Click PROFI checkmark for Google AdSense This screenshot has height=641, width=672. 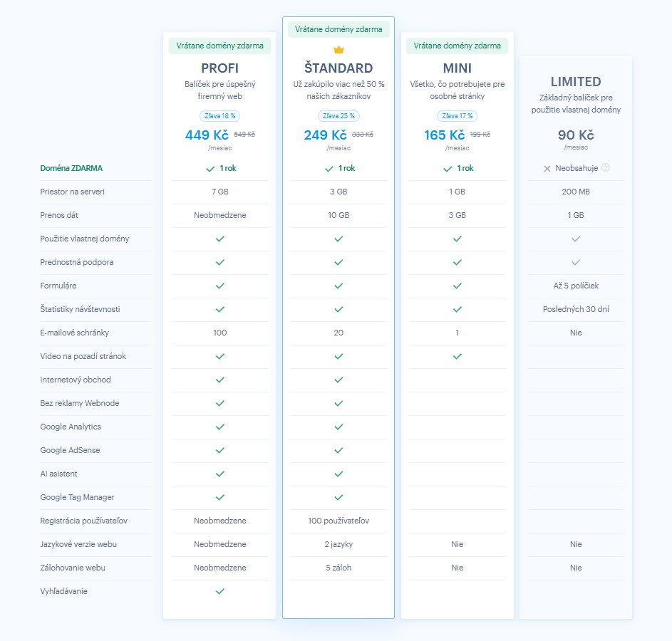pos(220,450)
